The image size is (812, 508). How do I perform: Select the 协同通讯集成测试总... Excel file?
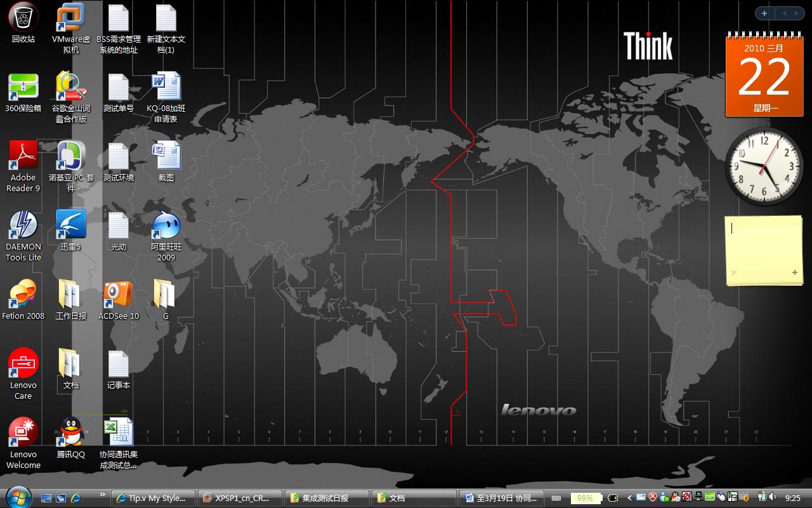tap(119, 444)
